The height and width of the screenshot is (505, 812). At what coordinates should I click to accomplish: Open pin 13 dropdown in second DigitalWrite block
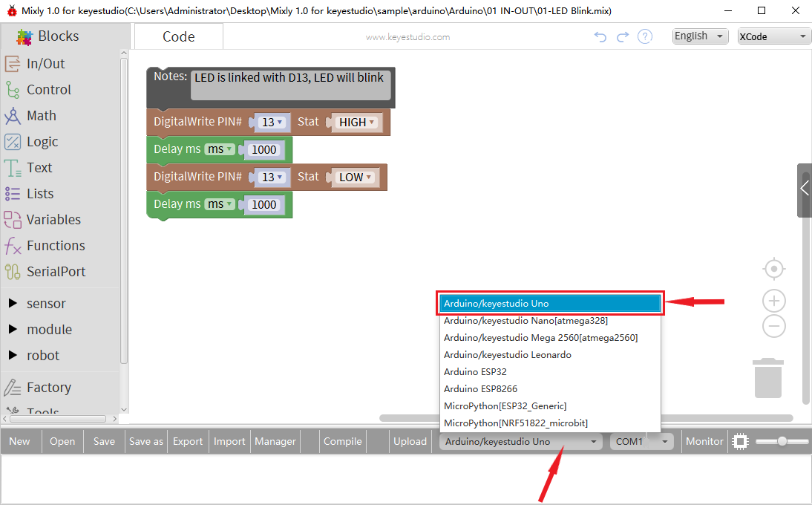272,177
